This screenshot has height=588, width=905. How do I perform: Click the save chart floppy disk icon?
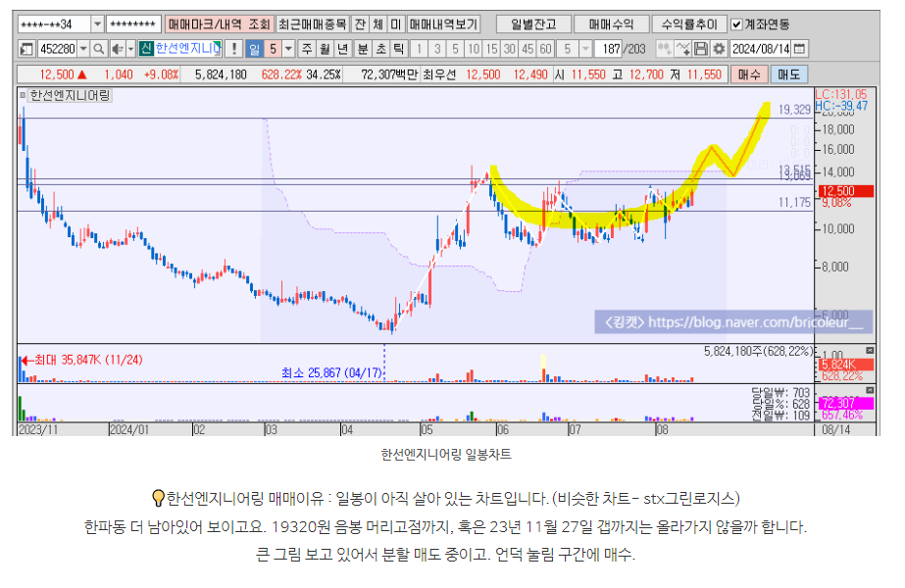(x=702, y=49)
